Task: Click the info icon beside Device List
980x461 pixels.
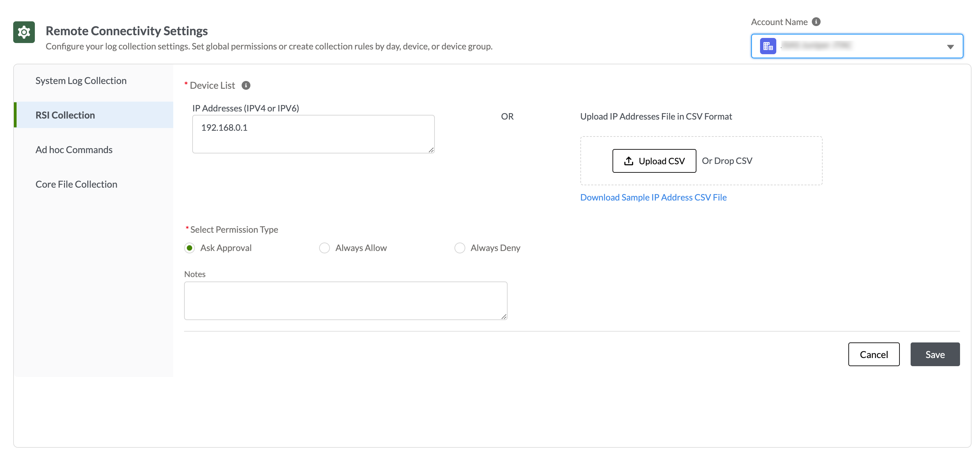Action: tap(246, 85)
